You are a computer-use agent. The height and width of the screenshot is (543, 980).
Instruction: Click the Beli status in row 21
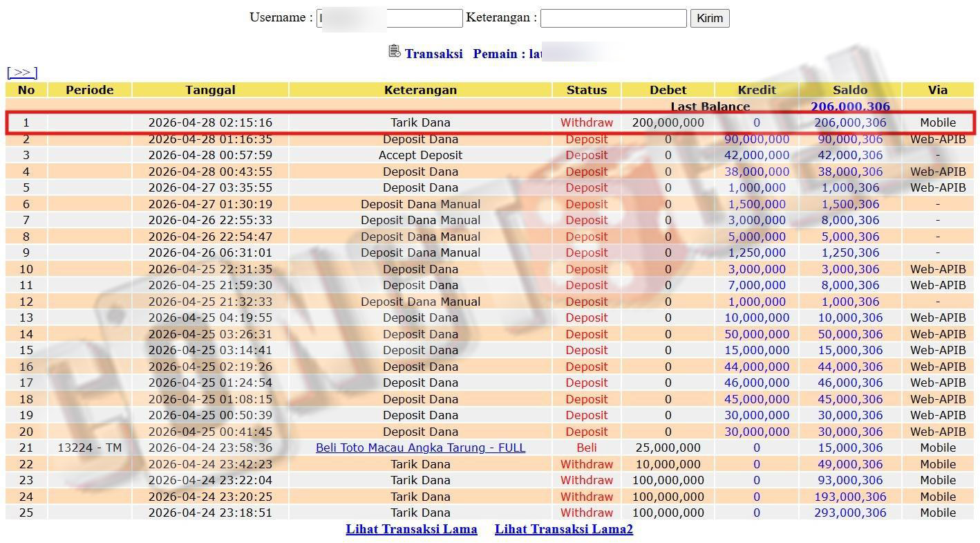pyautogui.click(x=587, y=448)
